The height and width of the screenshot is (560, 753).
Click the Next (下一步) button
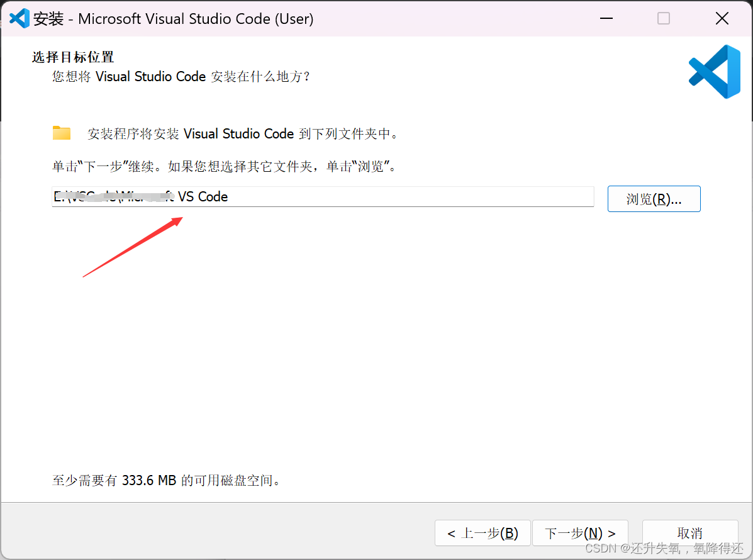(x=580, y=532)
